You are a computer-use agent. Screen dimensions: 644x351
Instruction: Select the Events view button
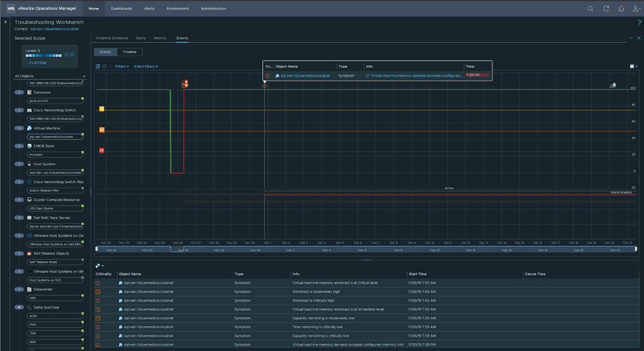pyautogui.click(x=105, y=52)
